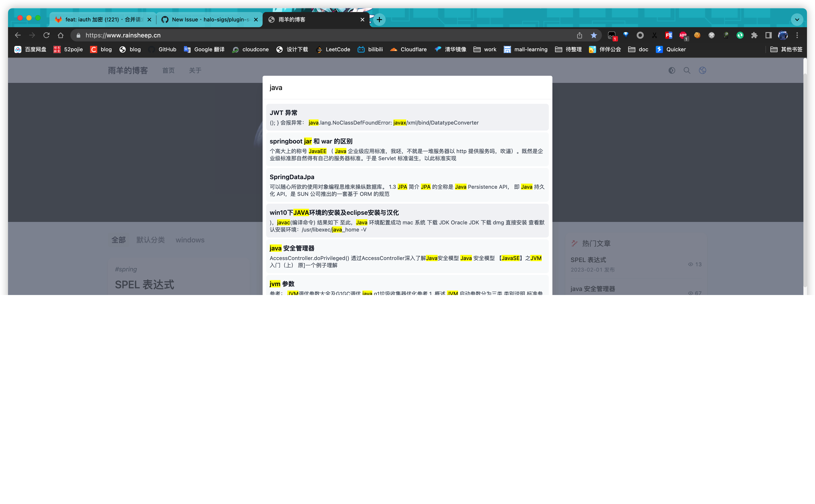The image size is (815, 504).
Task: Open Chrome side panel icon
Action: (768, 35)
